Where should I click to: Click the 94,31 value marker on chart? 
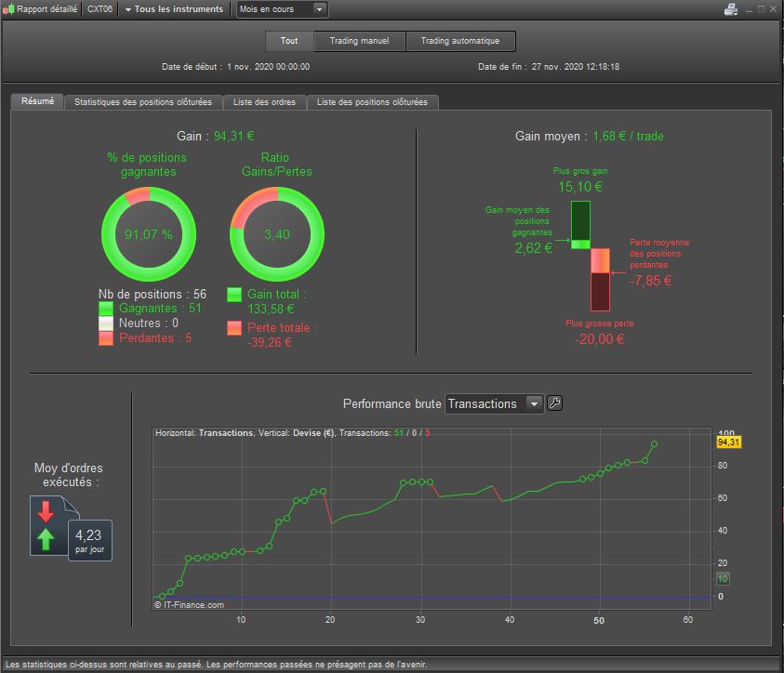[728, 442]
